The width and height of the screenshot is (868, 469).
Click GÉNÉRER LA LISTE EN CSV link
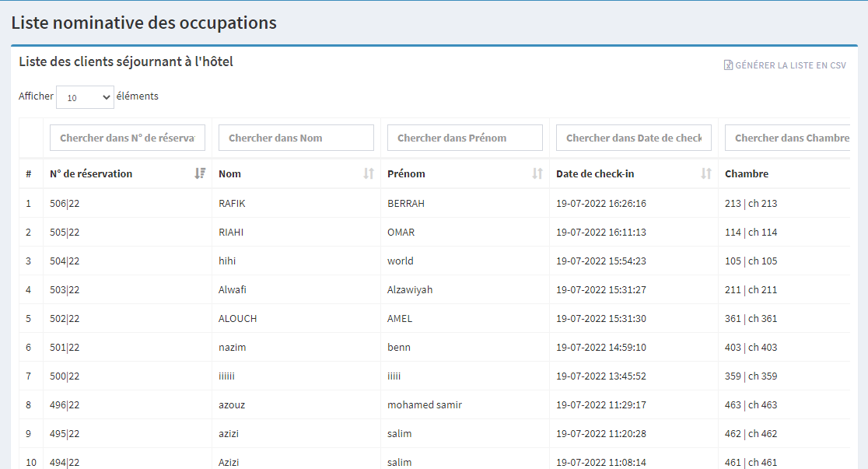[790, 66]
